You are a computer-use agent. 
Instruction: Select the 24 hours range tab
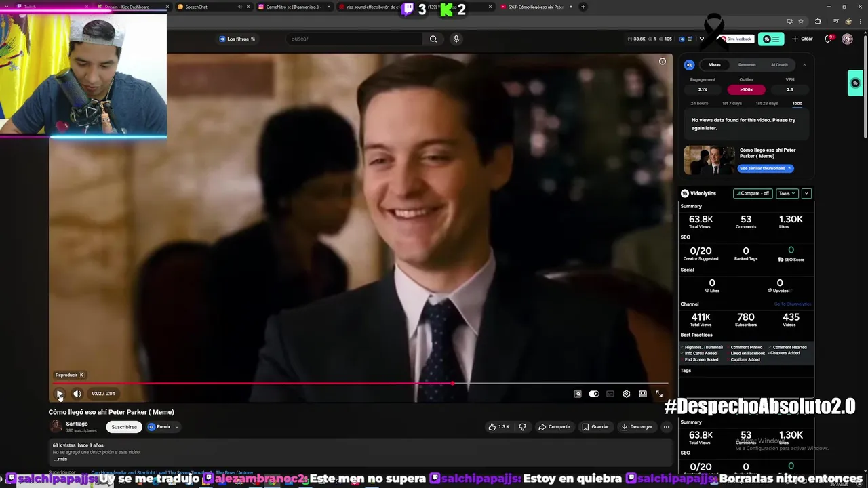(x=699, y=104)
